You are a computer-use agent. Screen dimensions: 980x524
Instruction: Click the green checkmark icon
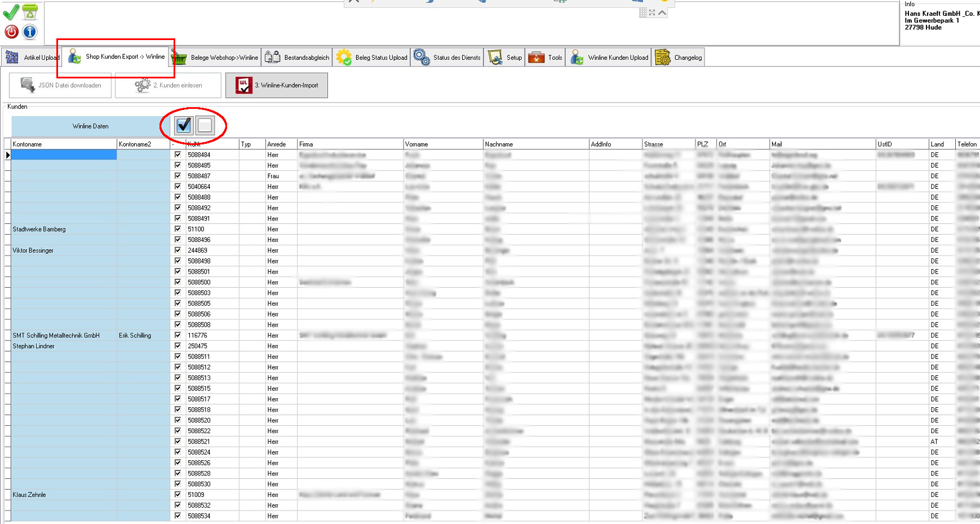click(11, 12)
